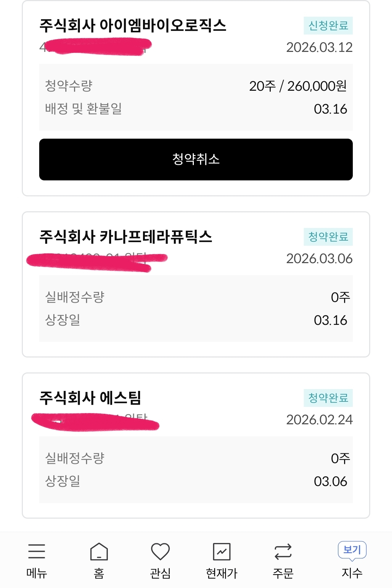Tap 청약완료 badge on 카나프테라퓨틱스 card
Image resolution: width=392 pixels, height=588 pixels.
click(x=328, y=237)
